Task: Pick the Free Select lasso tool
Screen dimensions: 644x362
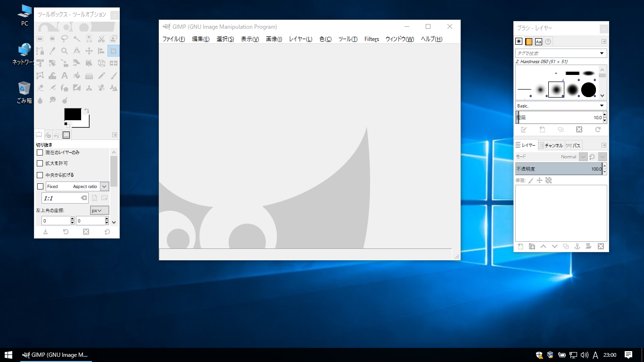Action: [65, 39]
